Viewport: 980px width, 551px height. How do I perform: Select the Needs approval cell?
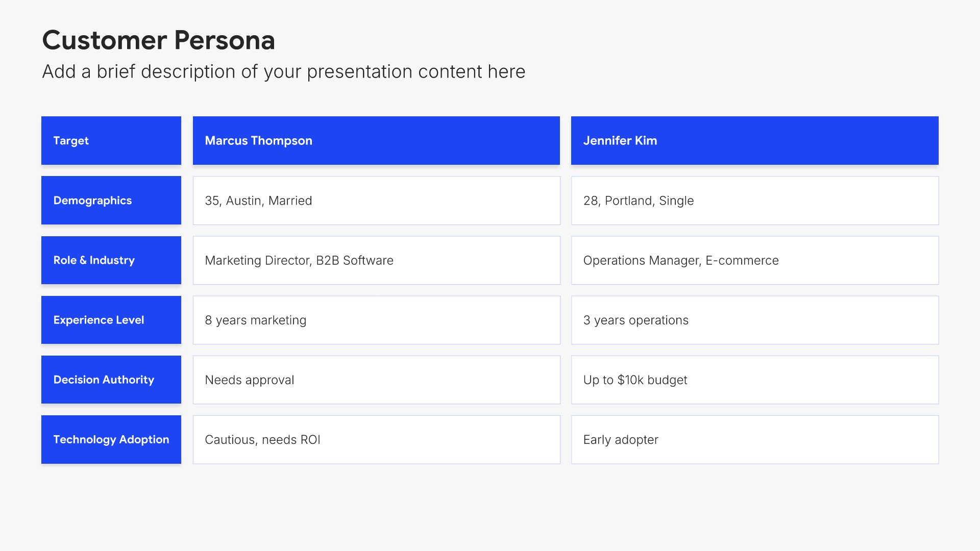[376, 380]
